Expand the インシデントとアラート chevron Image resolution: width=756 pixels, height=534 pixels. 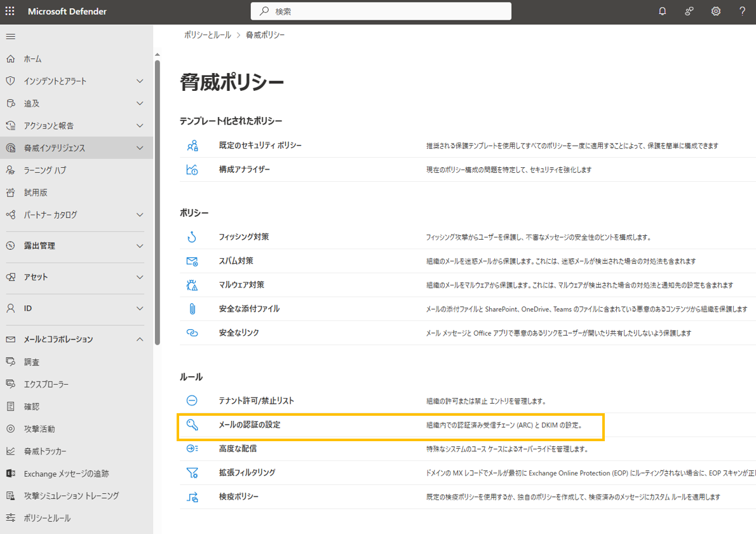coord(140,81)
